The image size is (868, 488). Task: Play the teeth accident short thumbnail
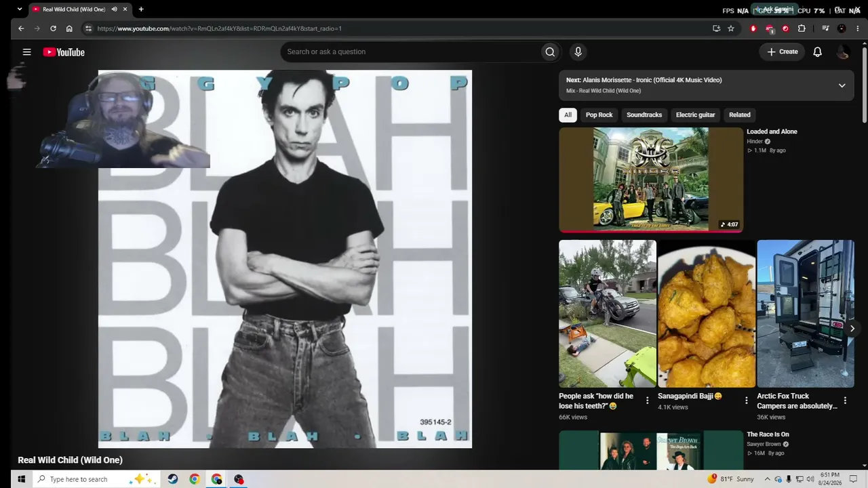coord(608,314)
